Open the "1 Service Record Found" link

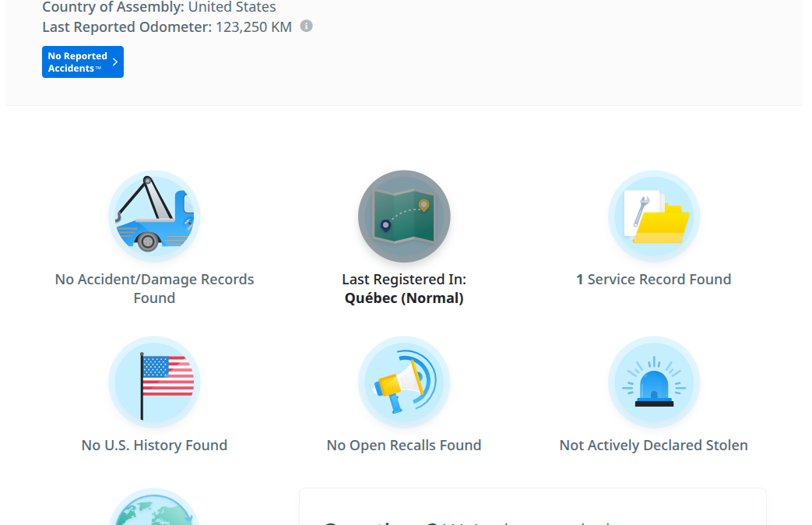[x=654, y=280]
